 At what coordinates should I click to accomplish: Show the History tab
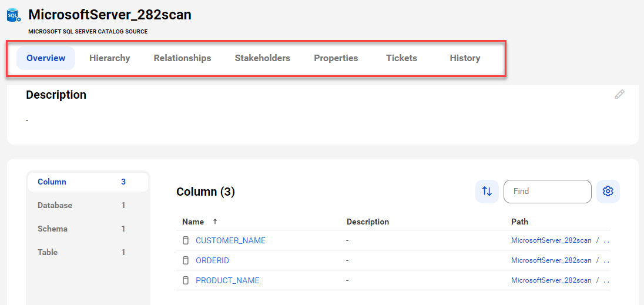click(x=465, y=58)
